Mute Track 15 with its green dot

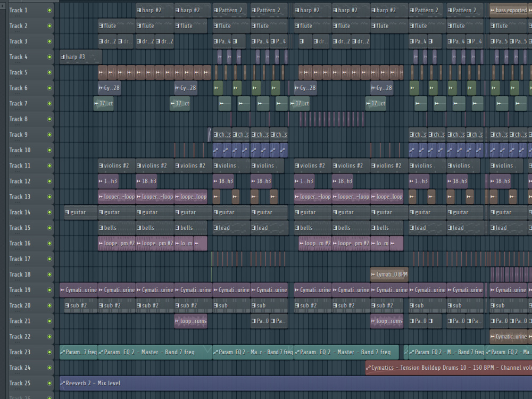click(49, 228)
